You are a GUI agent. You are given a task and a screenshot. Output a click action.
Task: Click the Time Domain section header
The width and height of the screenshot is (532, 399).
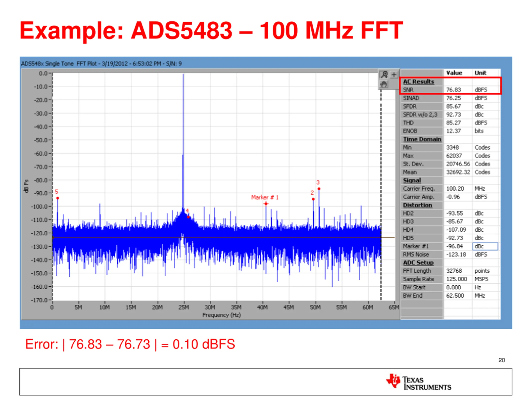(422, 139)
